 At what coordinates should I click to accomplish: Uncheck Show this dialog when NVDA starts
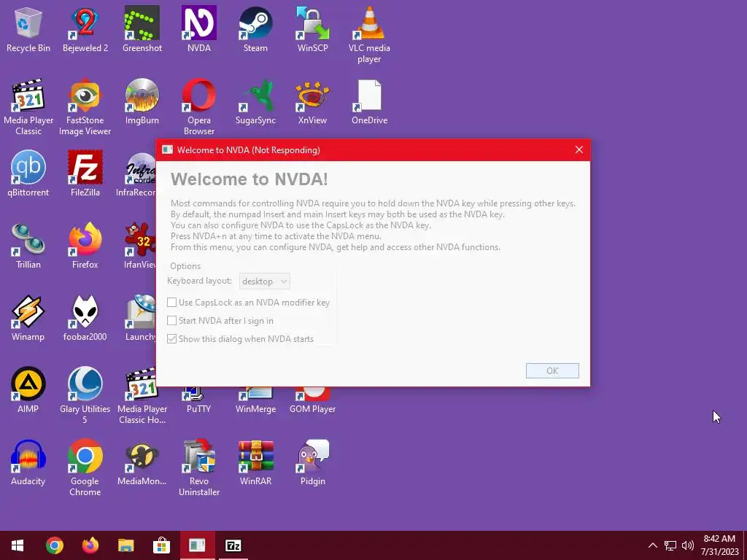click(x=172, y=339)
